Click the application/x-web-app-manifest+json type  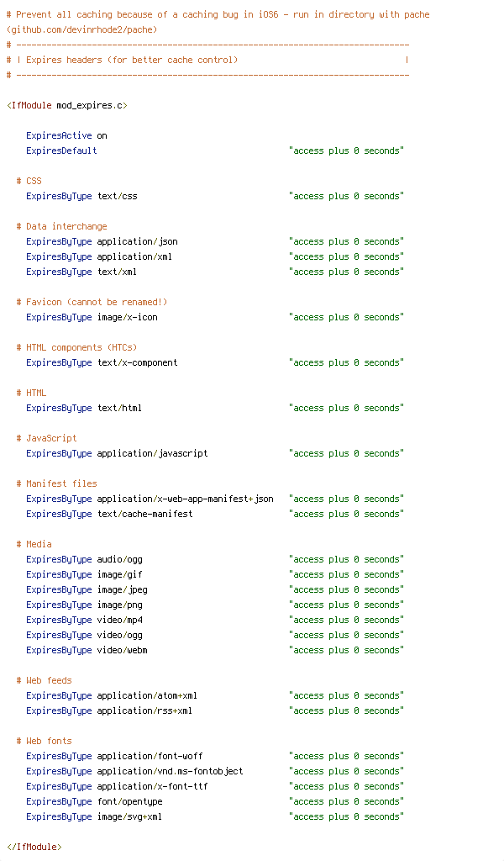(x=186, y=499)
